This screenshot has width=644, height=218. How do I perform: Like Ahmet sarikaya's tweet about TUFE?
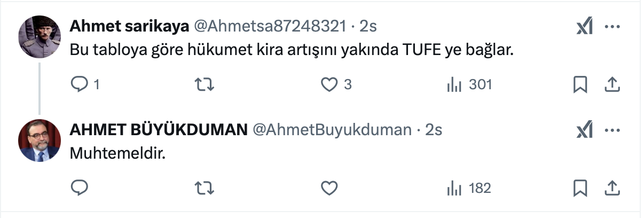click(329, 84)
